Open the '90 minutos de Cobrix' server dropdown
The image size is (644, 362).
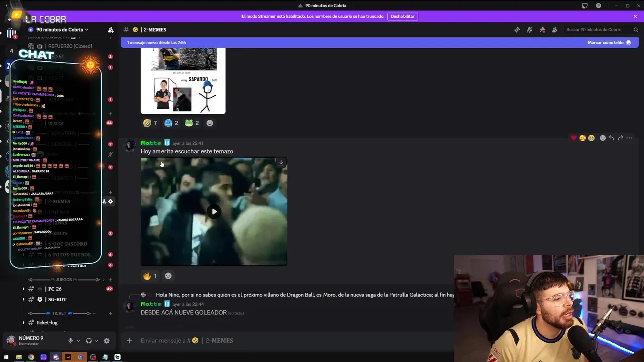pyautogui.click(x=61, y=30)
